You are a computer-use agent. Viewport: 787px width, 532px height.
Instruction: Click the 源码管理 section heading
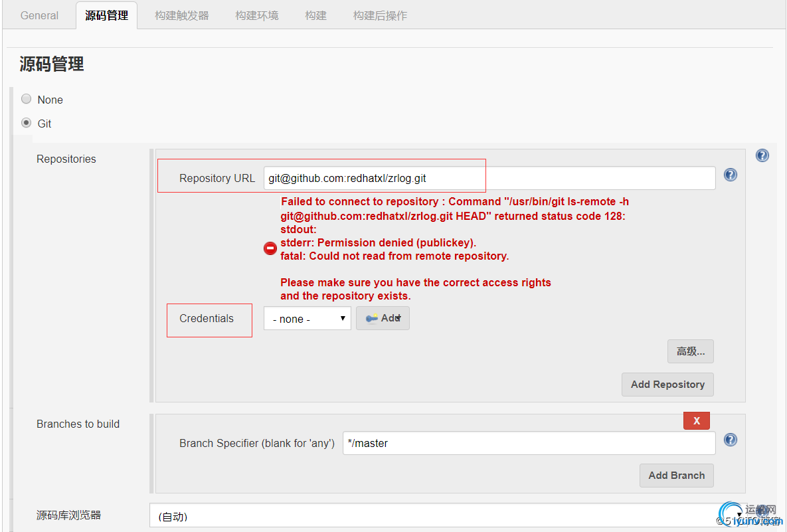pos(52,64)
